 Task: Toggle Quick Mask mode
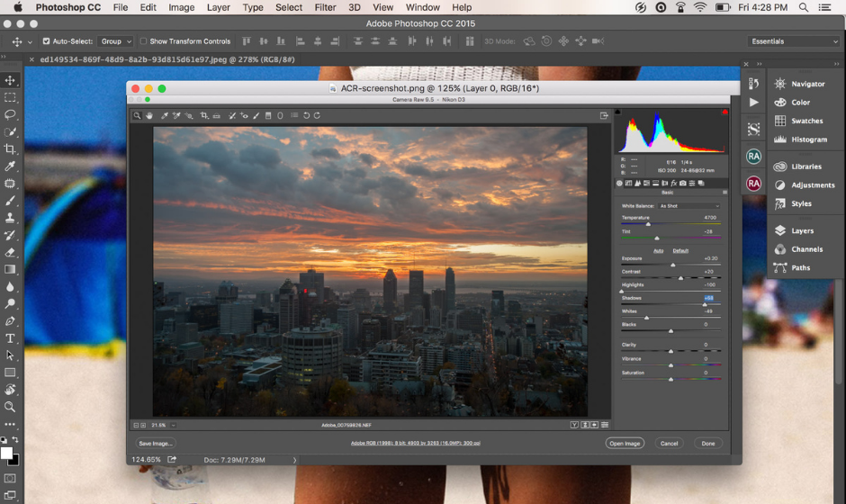coord(10,478)
